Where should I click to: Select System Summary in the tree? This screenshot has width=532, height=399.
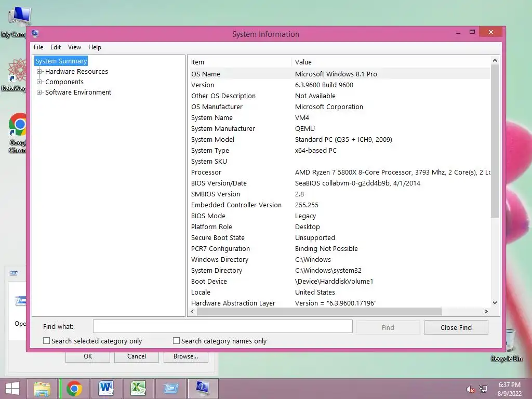pyautogui.click(x=61, y=61)
